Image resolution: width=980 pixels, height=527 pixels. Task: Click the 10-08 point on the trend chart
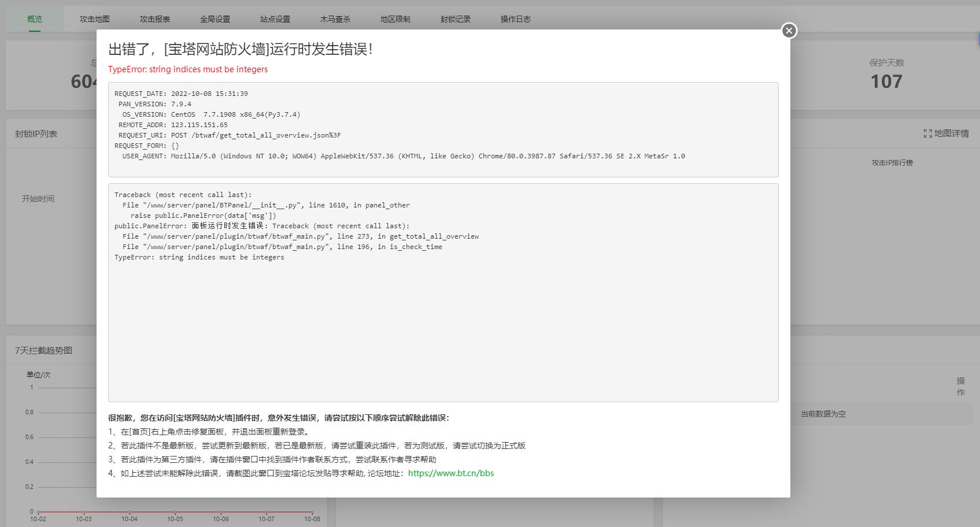tap(312, 512)
